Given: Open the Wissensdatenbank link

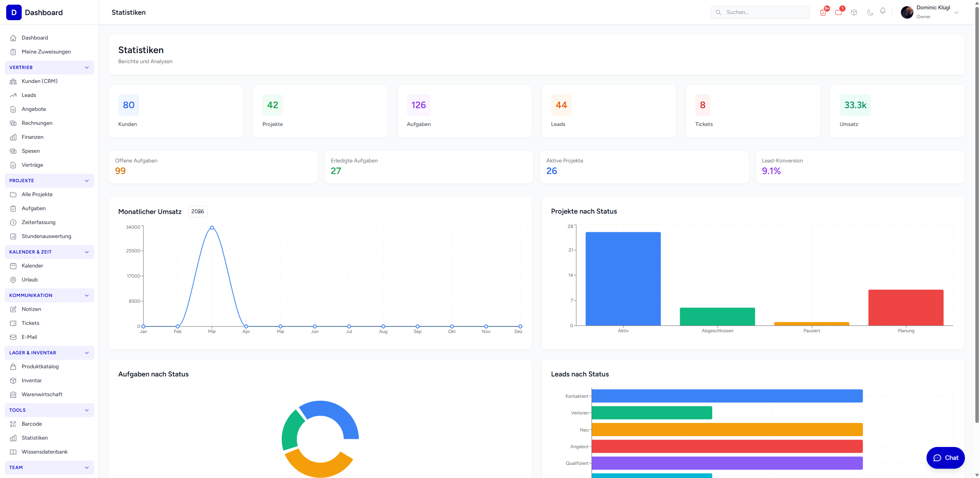Looking at the screenshot, I should (45, 452).
